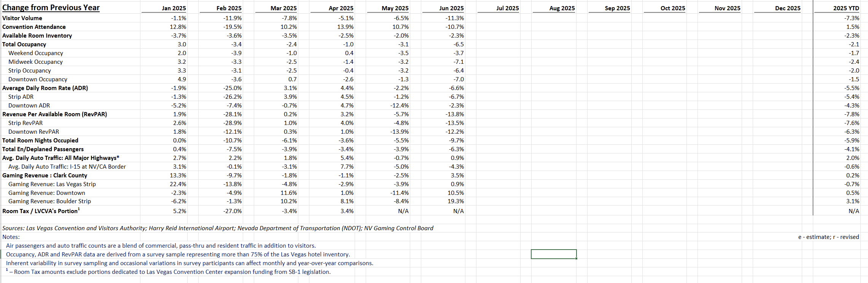Click the Total En/Deplaned Passengers label
Image resolution: width=868 pixels, height=283 pixels.
[x=43, y=149]
